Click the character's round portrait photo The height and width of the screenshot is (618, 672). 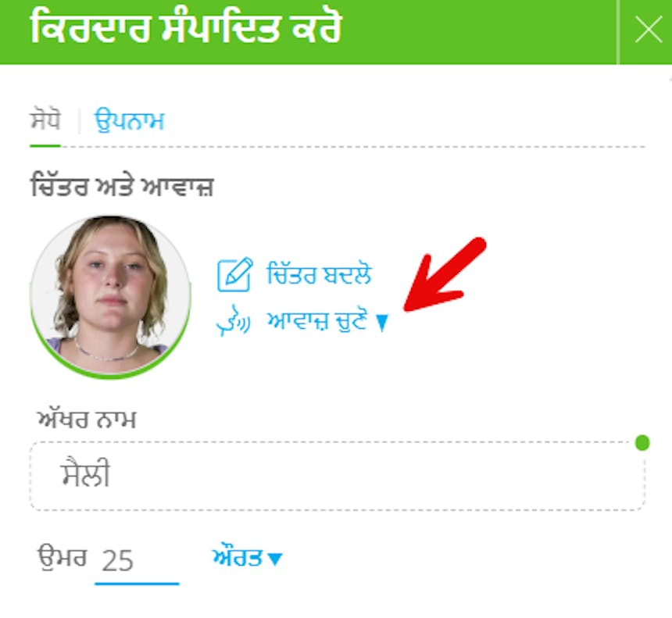click(111, 297)
